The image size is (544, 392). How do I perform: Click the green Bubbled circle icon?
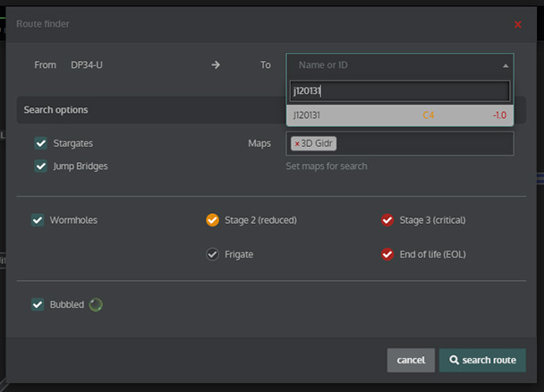(96, 304)
